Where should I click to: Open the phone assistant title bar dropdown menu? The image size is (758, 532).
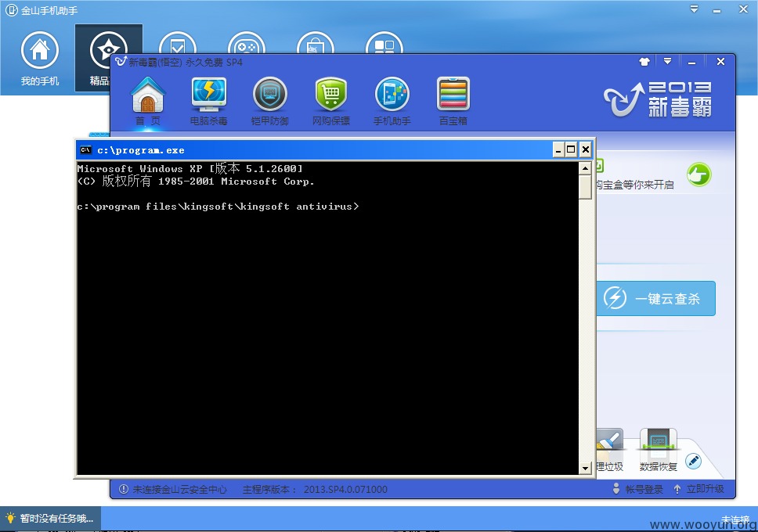[694, 9]
